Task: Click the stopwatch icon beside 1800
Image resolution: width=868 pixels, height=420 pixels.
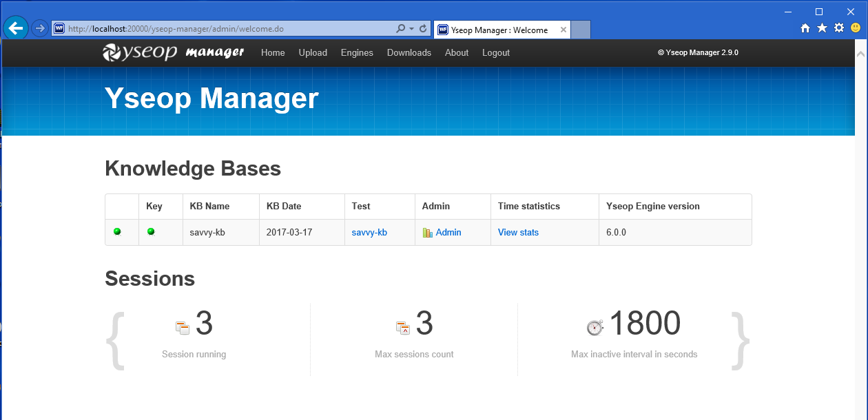Action: pos(595,327)
